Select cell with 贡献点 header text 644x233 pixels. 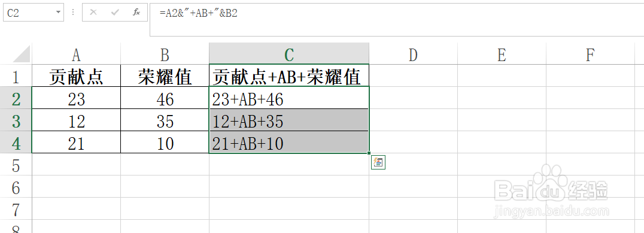76,75
